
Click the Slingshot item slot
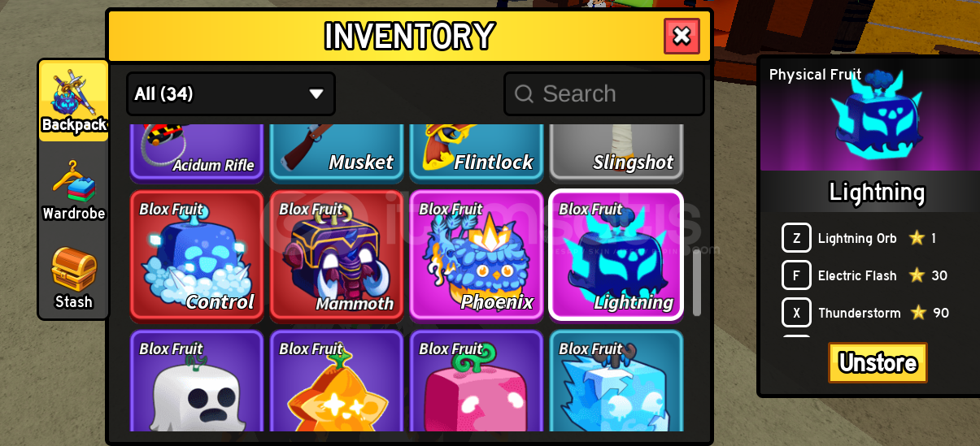coord(616,152)
